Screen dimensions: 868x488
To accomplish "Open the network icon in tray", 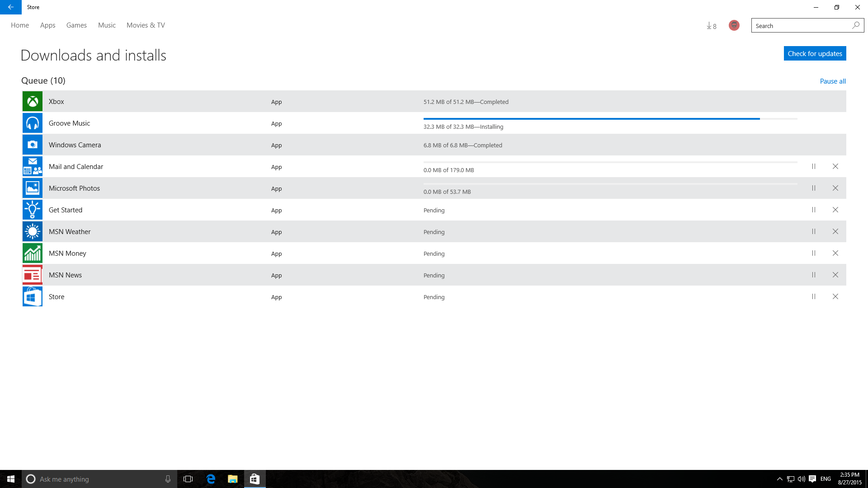I will click(791, 479).
